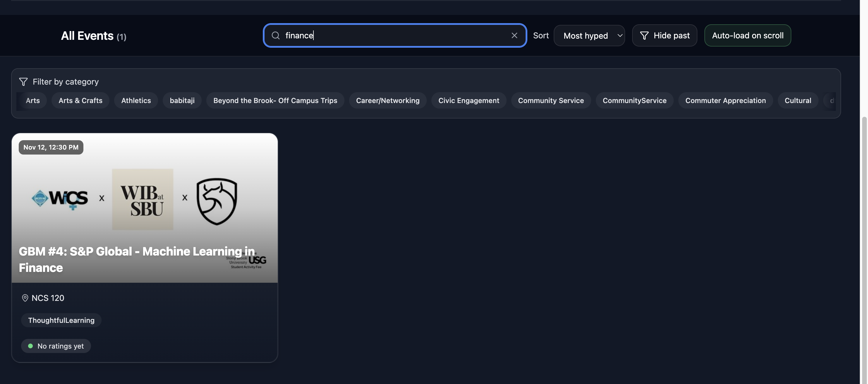Select the Career/Networking category chip
The width and height of the screenshot is (868, 384).
tap(387, 100)
